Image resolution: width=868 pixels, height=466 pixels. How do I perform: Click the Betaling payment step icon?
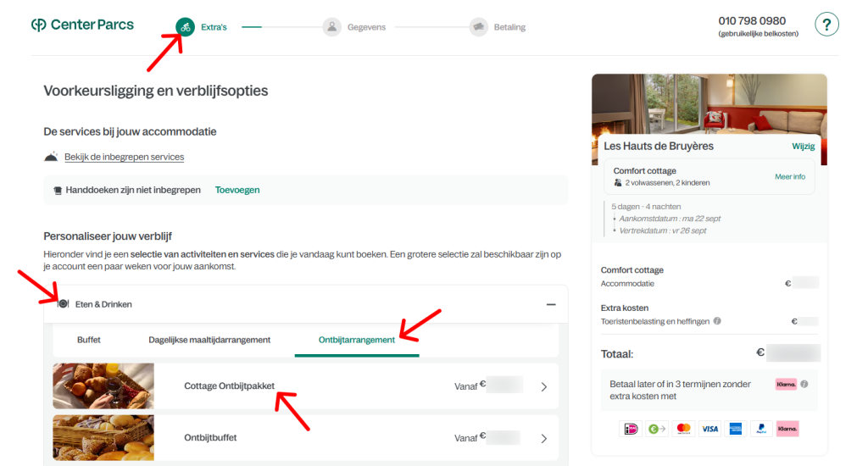tap(478, 26)
